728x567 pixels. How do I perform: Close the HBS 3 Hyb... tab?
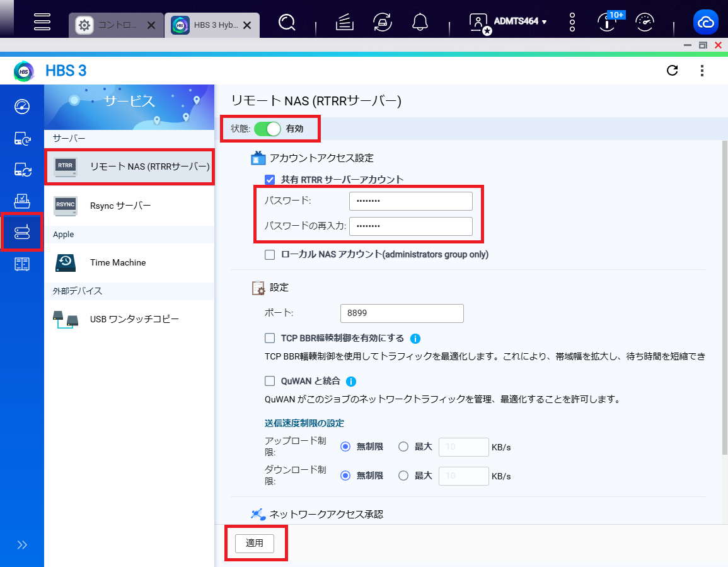pos(248,25)
